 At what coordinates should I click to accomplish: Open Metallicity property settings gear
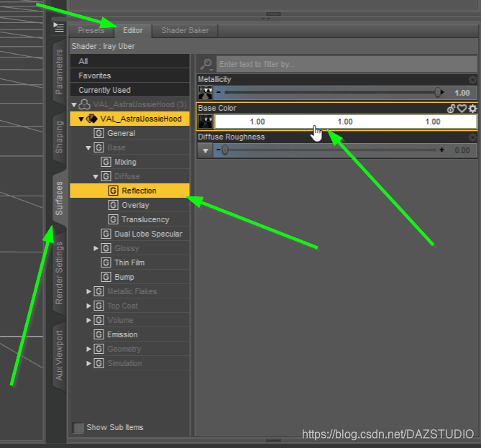(472, 80)
